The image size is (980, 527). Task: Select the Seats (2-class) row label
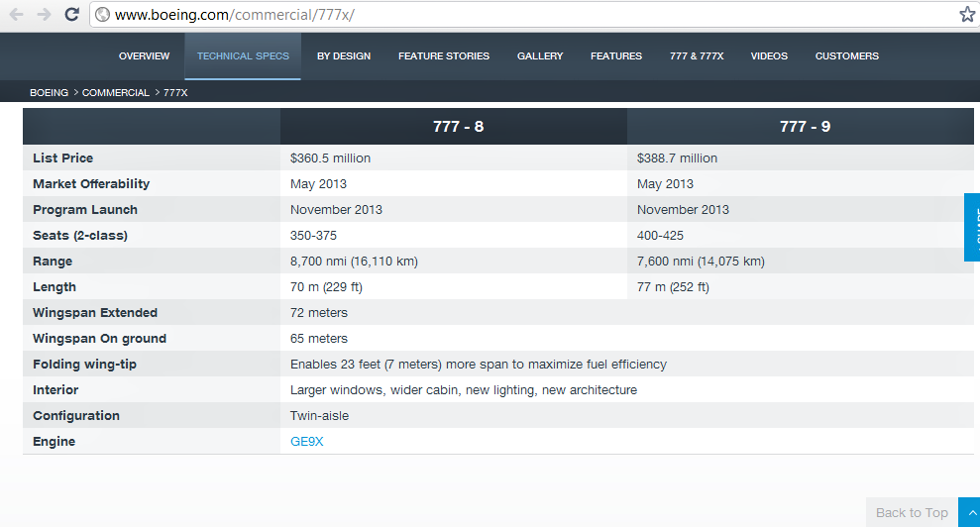click(x=80, y=235)
